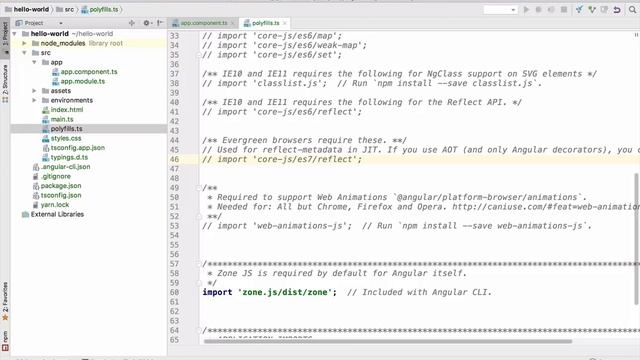Image resolution: width=640 pixels, height=360 pixels.
Task: Click the Run with Coverage icon
Action: pos(551,9)
